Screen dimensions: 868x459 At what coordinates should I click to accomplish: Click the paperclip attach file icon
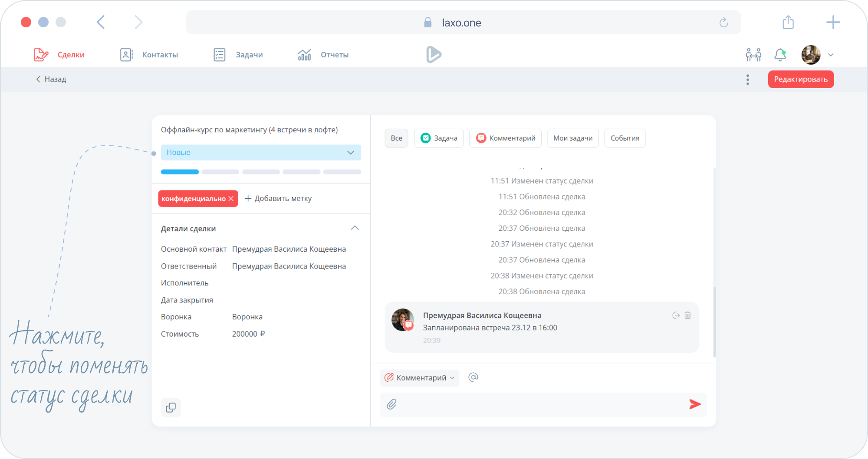(x=391, y=404)
